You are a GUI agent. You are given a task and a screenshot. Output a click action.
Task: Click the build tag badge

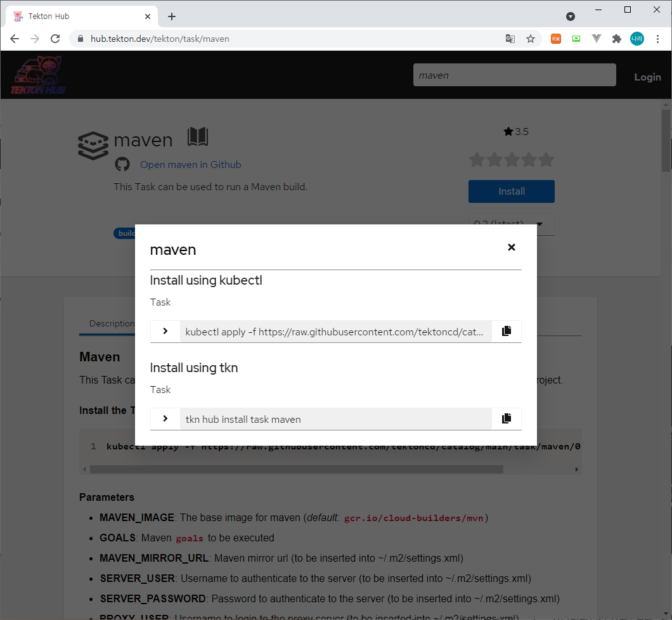coord(125,233)
